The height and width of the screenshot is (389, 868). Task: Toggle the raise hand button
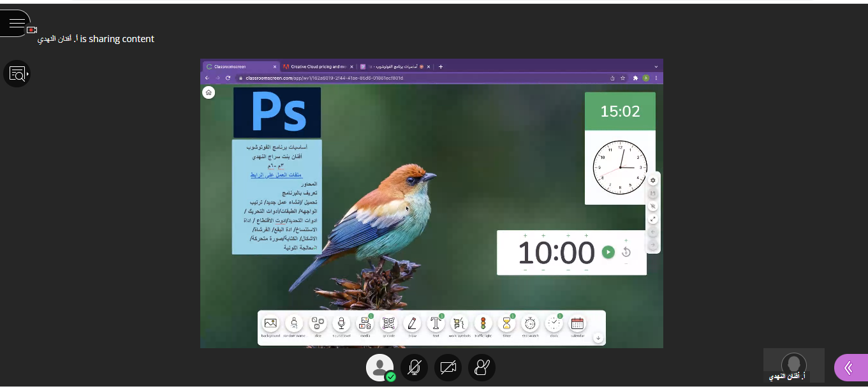(x=482, y=367)
